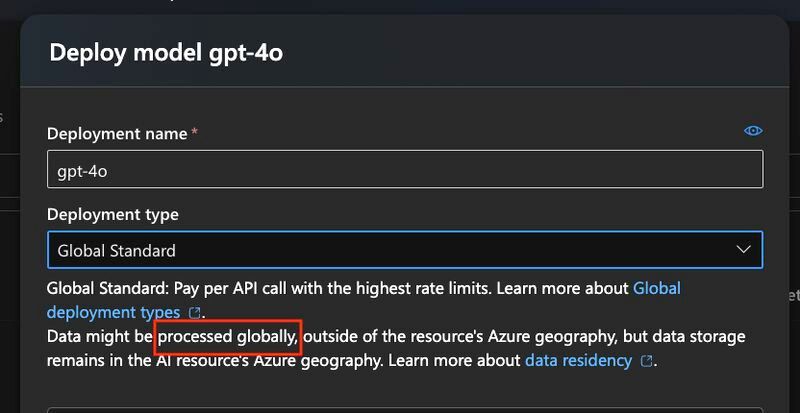800x413 pixels.
Task: Click the "Deployment name" field label
Action: click(117, 133)
